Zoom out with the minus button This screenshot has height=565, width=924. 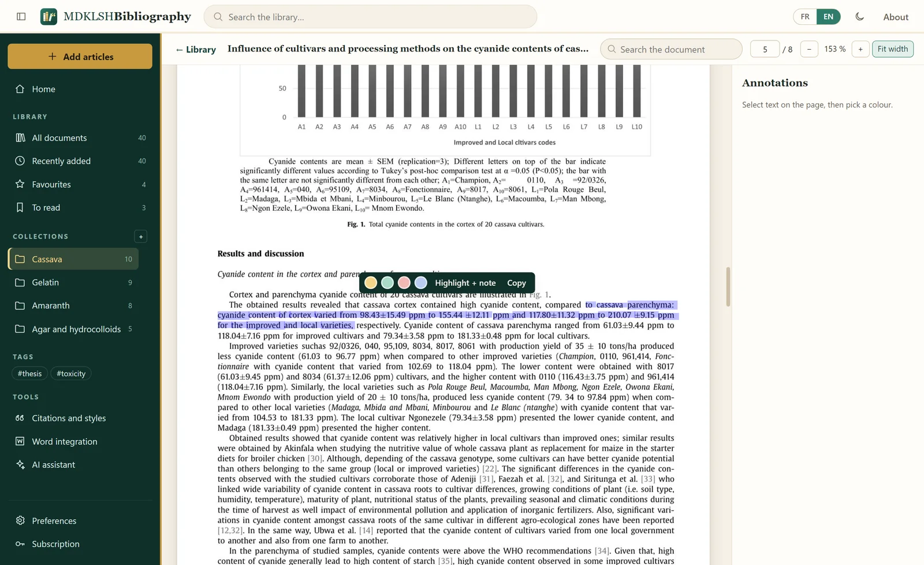809,49
